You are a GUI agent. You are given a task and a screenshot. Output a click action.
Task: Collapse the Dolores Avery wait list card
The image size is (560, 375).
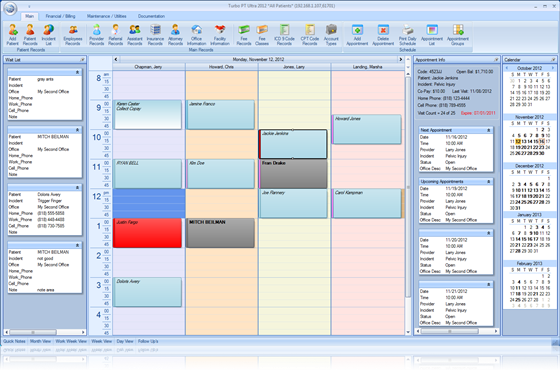click(x=77, y=188)
